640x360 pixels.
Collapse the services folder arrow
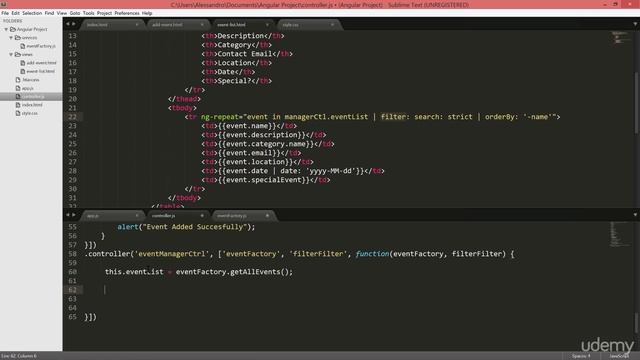coord(11,38)
